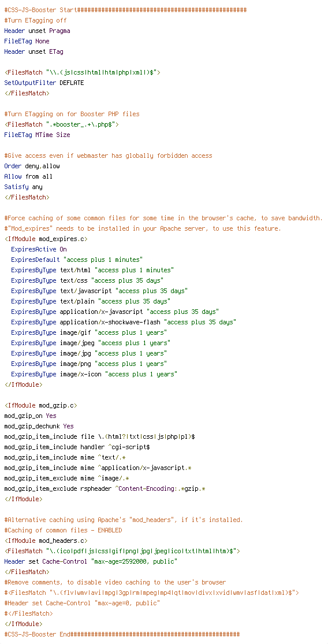This screenshot has width=328, height=644.
Task: Click 'ExpiresByType application/x-shockwave-flash' line
Action: tap(124, 322)
